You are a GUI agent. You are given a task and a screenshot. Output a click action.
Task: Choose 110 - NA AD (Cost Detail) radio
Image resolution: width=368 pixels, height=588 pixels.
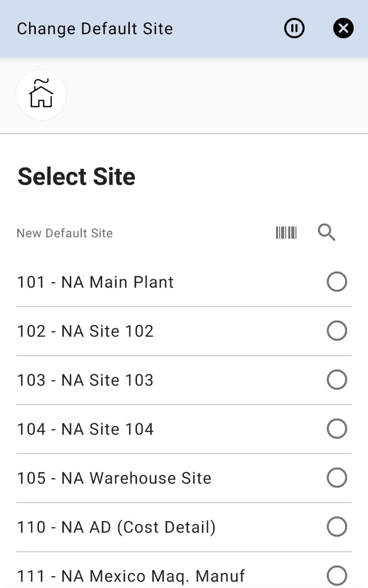[x=337, y=527]
